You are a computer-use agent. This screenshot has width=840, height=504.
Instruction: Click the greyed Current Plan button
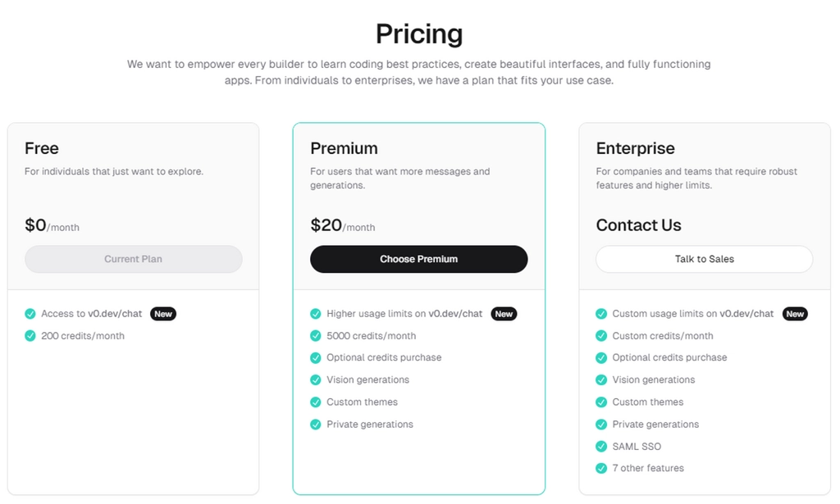133,259
